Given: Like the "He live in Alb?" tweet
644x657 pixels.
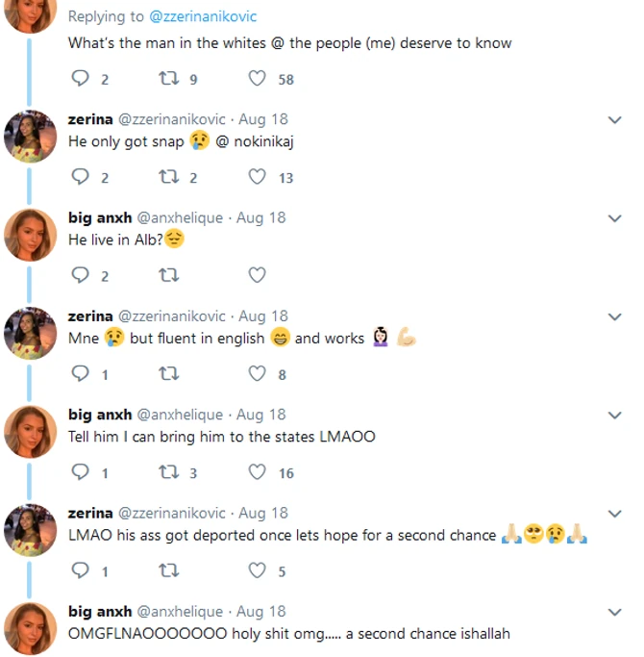Looking at the screenshot, I should 258,276.
